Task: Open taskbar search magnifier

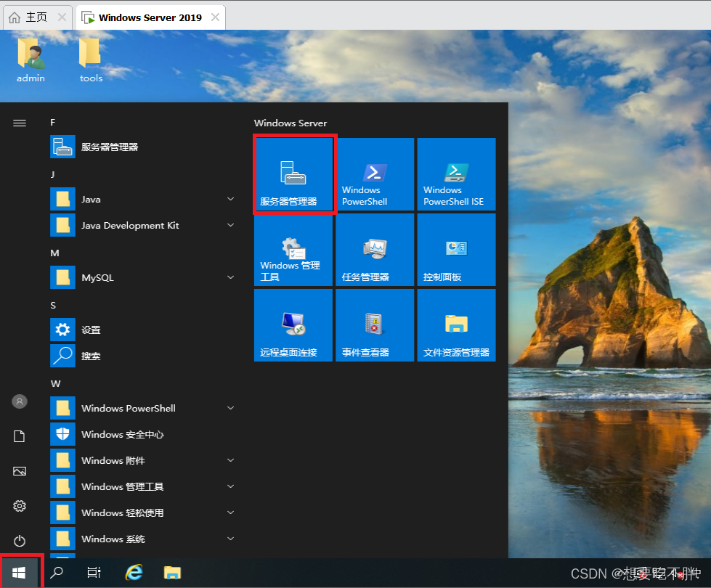Action: pos(57,573)
